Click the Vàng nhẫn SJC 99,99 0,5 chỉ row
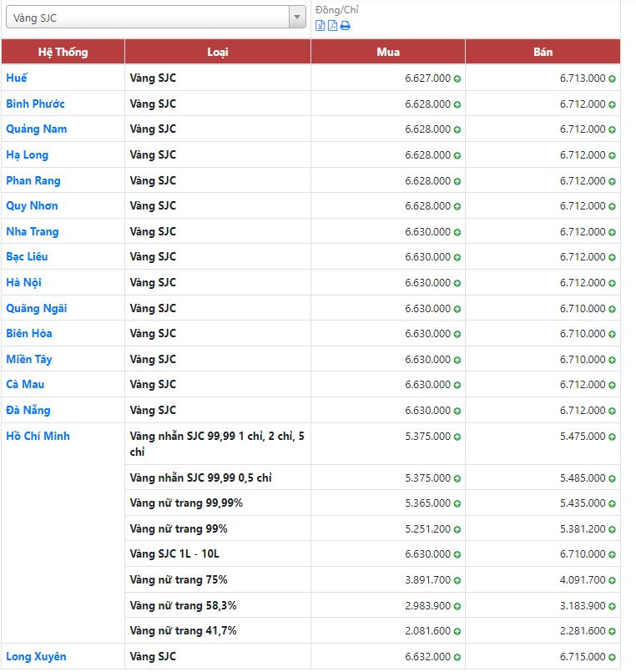 pos(372,477)
